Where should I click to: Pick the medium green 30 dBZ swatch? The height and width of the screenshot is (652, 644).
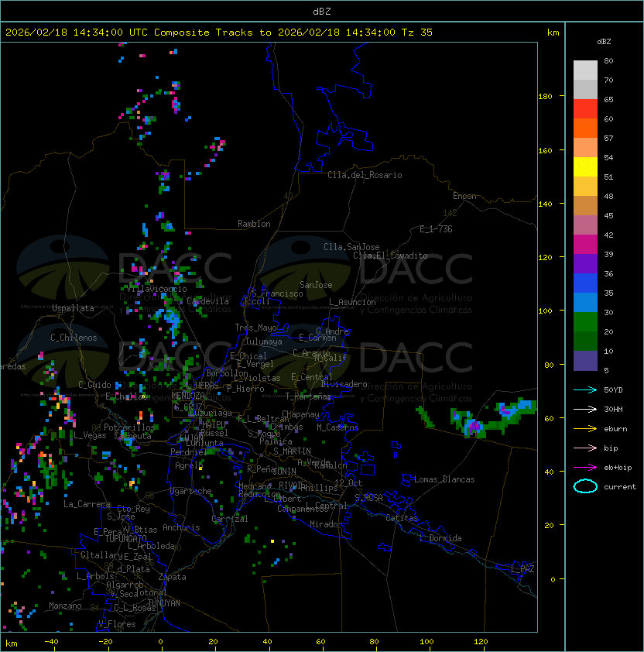pos(585,322)
